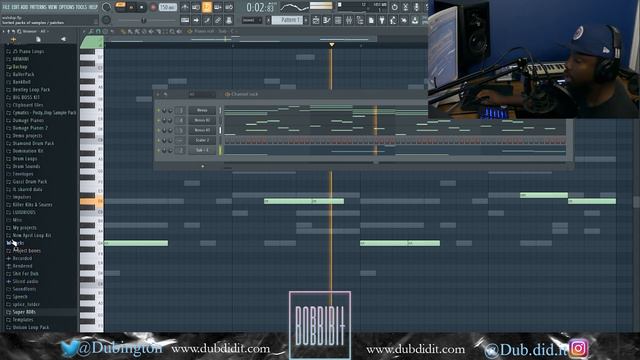Toggle select LED of Sub channel
Screen dimensions: 640x360
pos(220,151)
